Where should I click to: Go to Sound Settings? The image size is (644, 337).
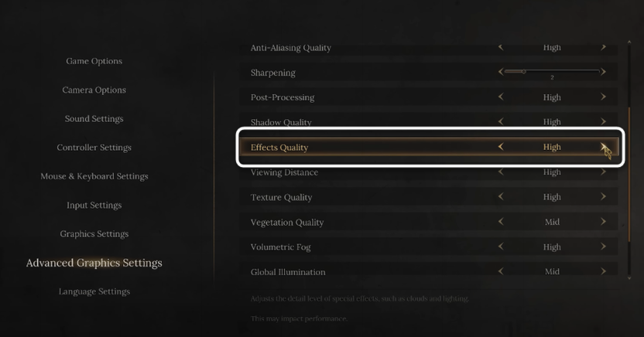94,119
